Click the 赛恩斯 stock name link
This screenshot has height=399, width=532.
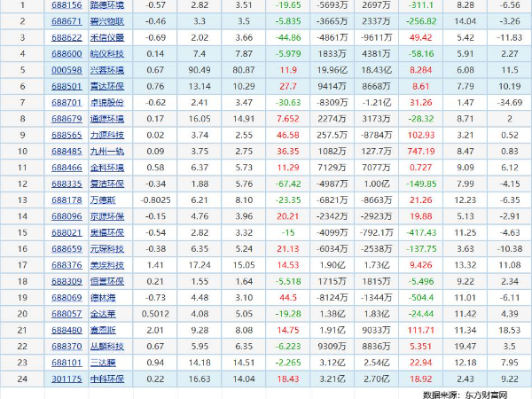pyautogui.click(x=103, y=330)
